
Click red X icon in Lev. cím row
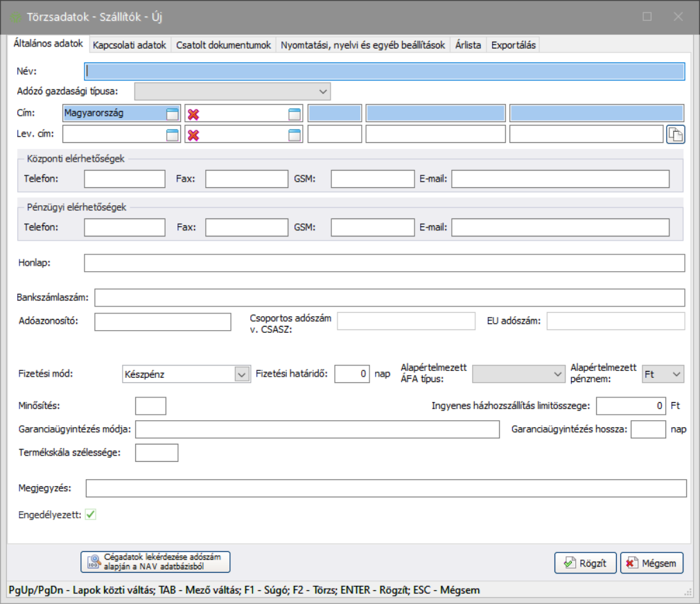pos(193,135)
